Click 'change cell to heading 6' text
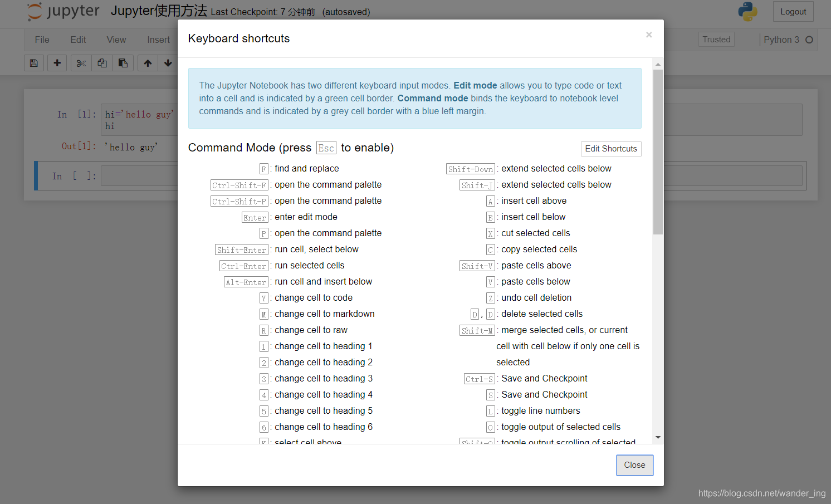Viewport: 831px width, 504px height. (x=323, y=427)
